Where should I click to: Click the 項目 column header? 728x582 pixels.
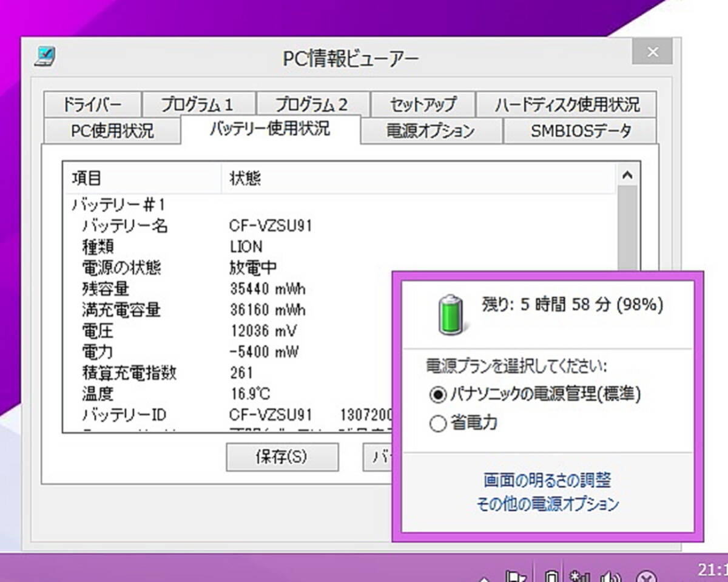point(143,178)
